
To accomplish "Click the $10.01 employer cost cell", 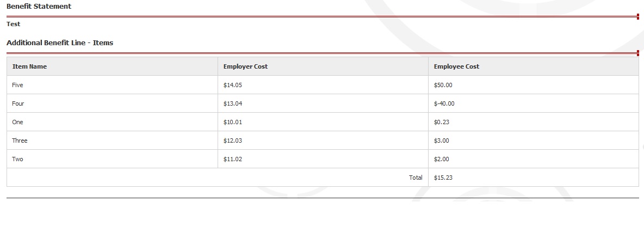I will click(232, 122).
